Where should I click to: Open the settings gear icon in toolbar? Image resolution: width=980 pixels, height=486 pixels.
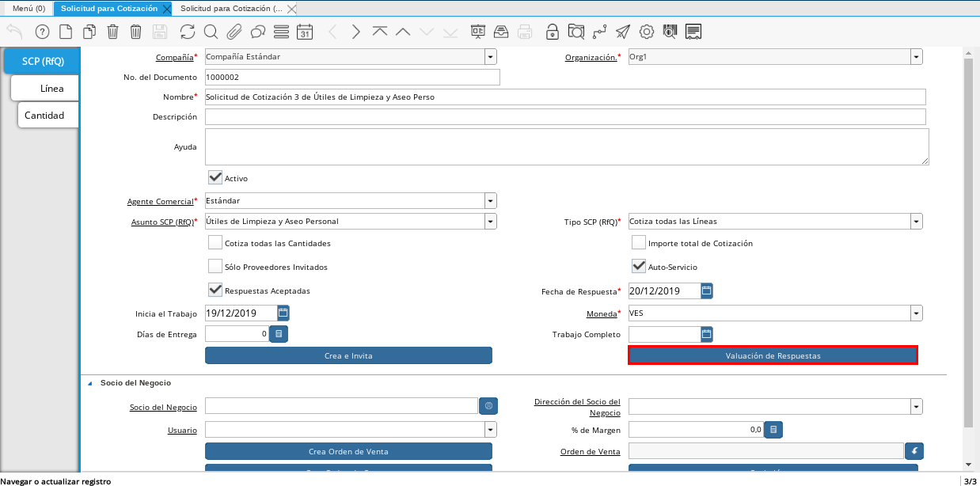tap(646, 32)
